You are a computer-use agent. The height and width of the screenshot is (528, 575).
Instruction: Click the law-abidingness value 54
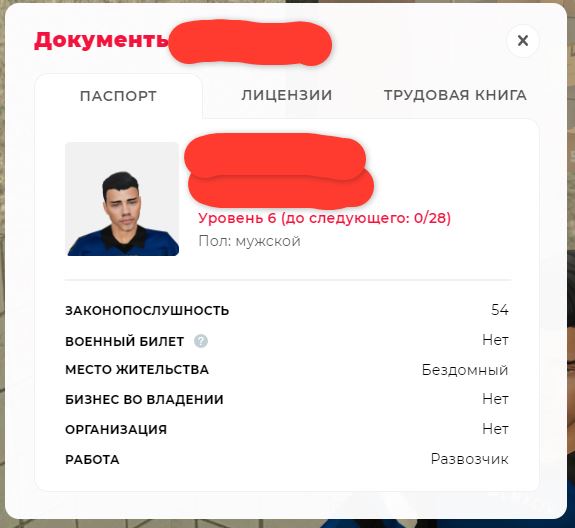500,310
